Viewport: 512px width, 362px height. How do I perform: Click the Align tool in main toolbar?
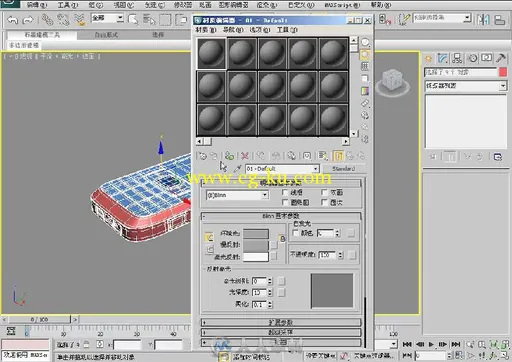tap(499, 20)
